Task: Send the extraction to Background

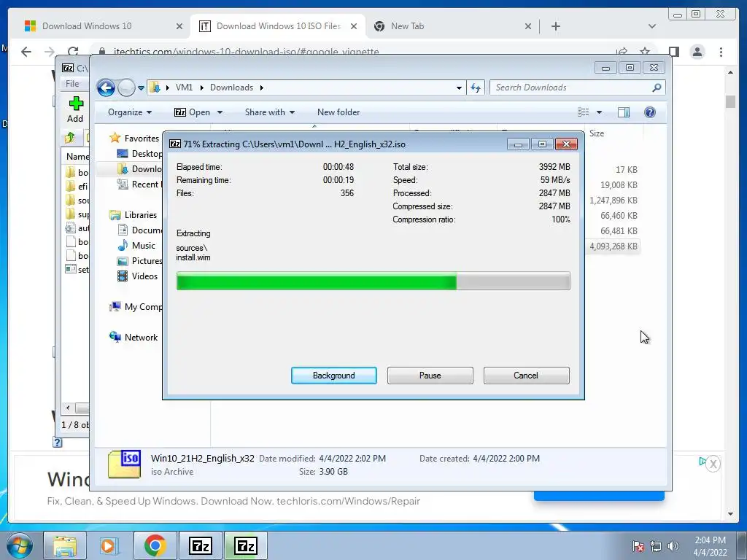Action: click(334, 376)
